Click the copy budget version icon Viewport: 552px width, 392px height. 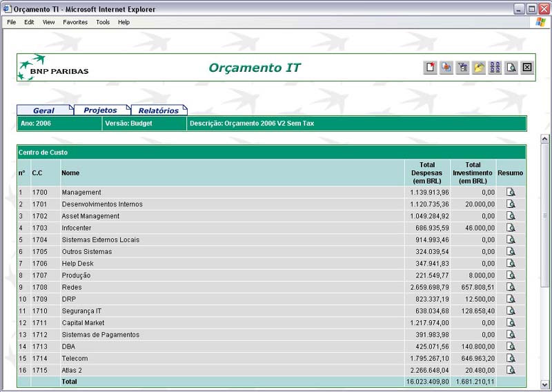(x=446, y=67)
